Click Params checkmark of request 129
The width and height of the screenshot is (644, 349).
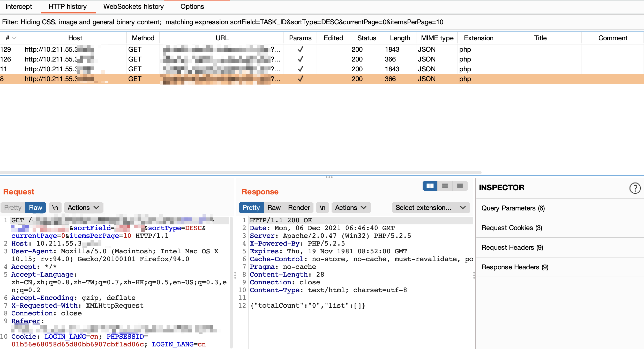300,49
